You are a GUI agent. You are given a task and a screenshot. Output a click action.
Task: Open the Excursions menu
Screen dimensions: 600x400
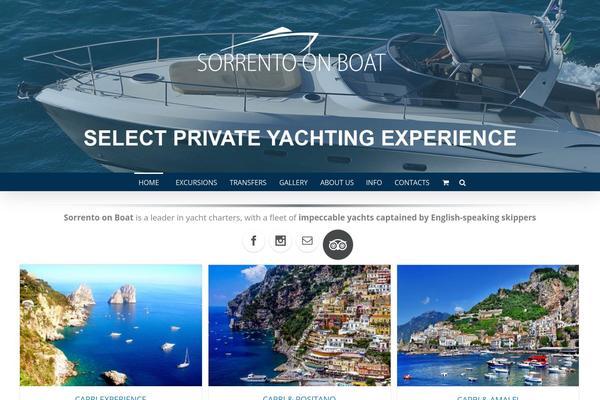click(196, 183)
